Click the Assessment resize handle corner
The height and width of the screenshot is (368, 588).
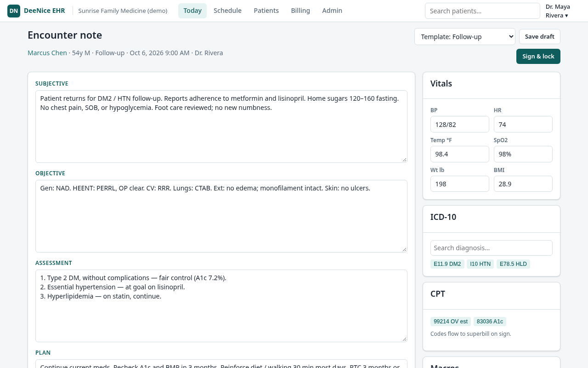(x=404, y=339)
